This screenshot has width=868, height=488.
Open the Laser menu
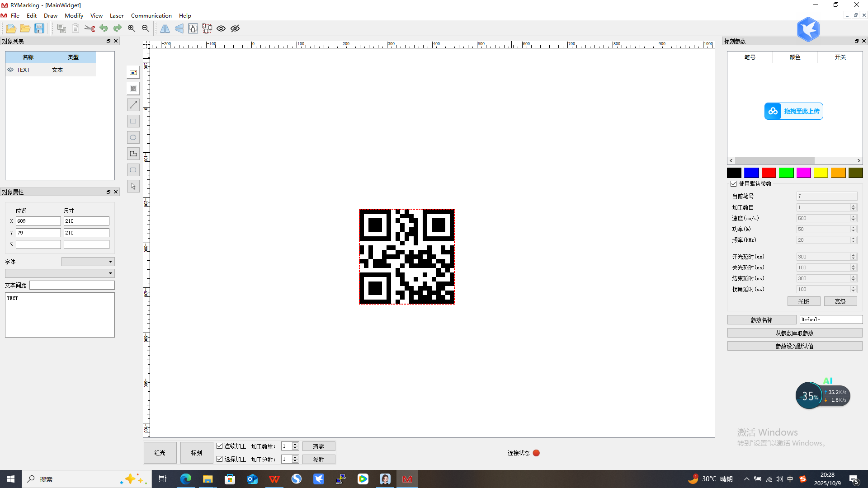pyautogui.click(x=117, y=15)
